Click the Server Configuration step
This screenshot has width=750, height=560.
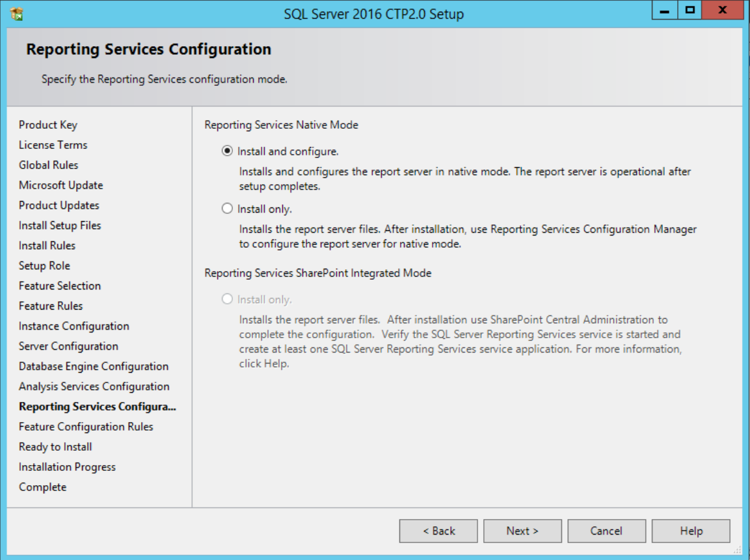coord(68,346)
